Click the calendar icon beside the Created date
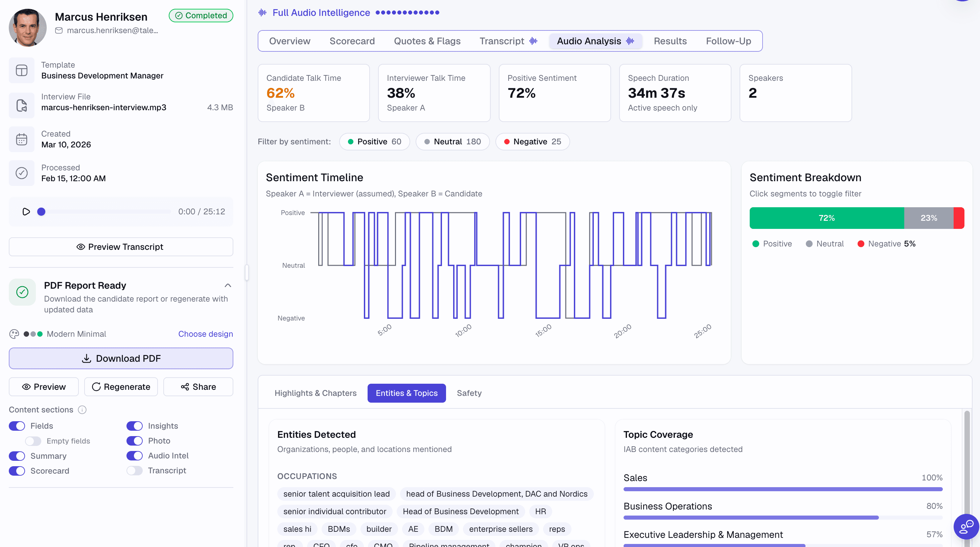 (21, 139)
